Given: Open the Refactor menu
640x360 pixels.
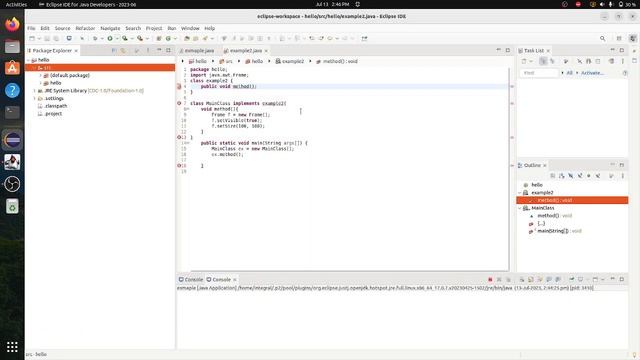Looking at the screenshot, I should (85, 28).
